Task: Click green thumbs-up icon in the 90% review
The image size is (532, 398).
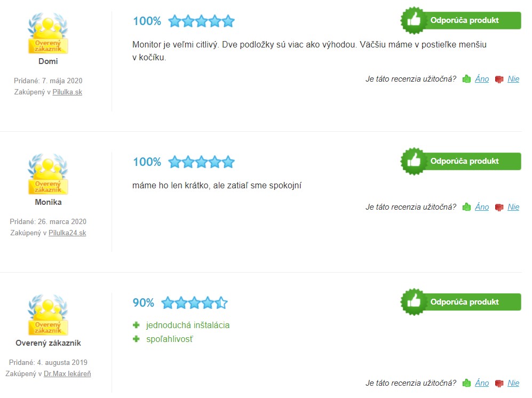Action: coord(466,383)
